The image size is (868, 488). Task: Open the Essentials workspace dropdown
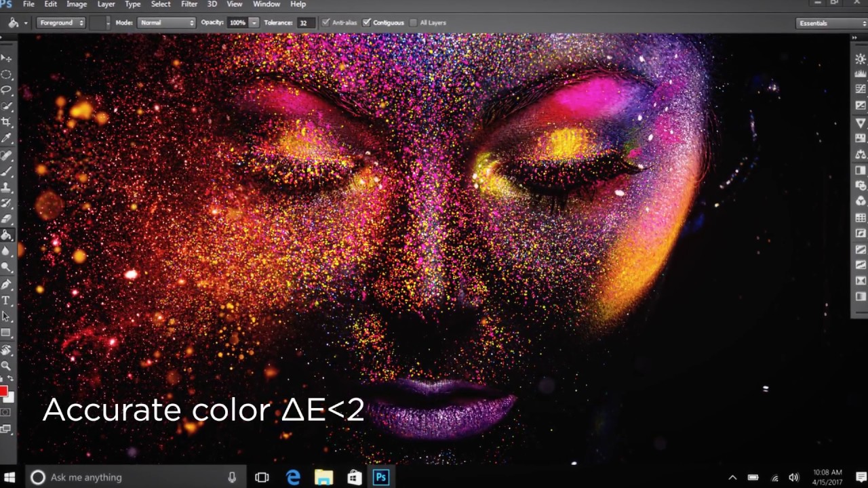(x=831, y=23)
